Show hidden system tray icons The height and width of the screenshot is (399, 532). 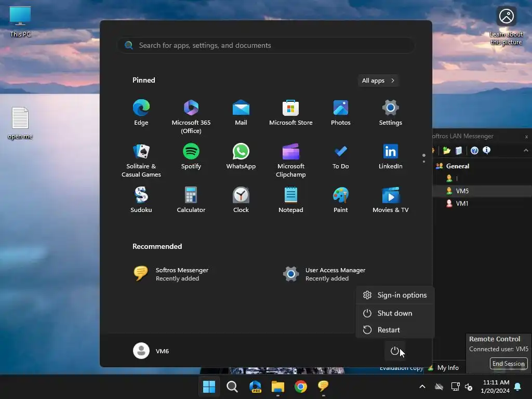point(422,387)
